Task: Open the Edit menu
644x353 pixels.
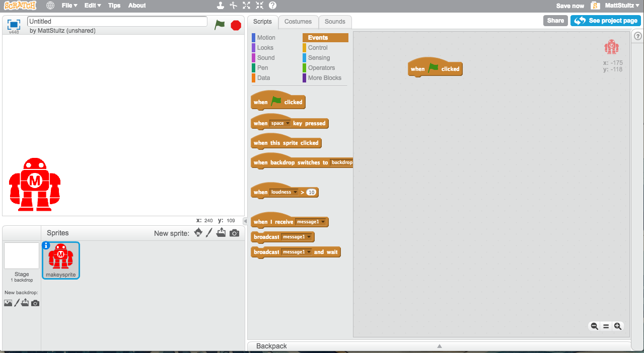Action: pos(93,6)
